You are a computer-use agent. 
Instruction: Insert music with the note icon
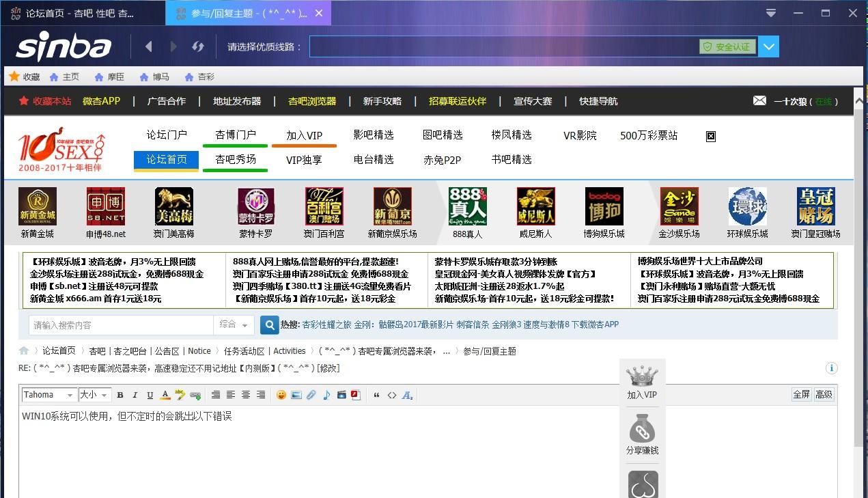326,395
